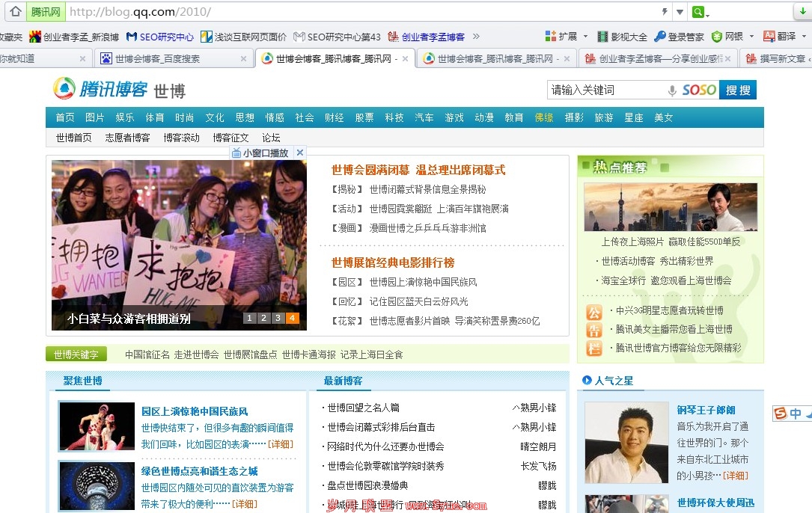Open the highlighted 佛缘 nav item
This screenshot has height=513, width=812.
click(x=544, y=117)
